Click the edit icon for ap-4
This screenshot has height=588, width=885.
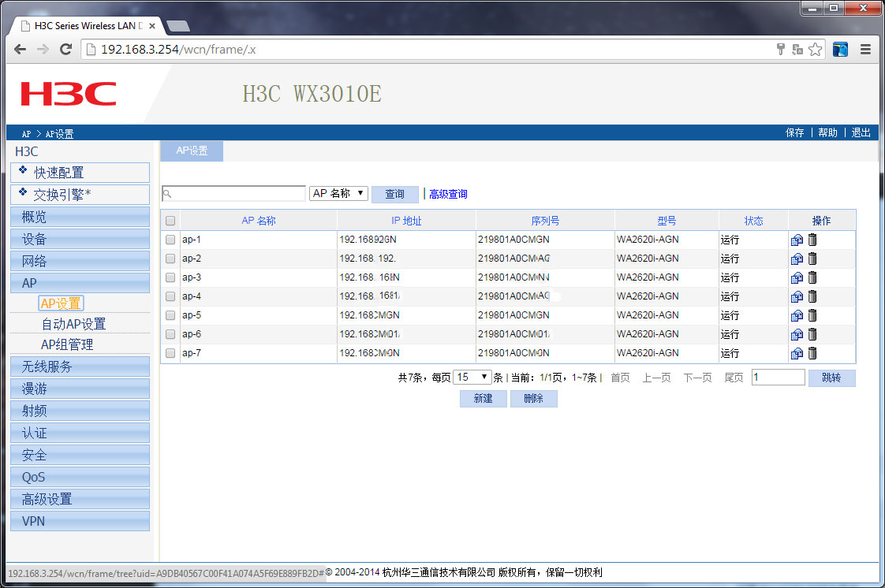click(x=797, y=296)
